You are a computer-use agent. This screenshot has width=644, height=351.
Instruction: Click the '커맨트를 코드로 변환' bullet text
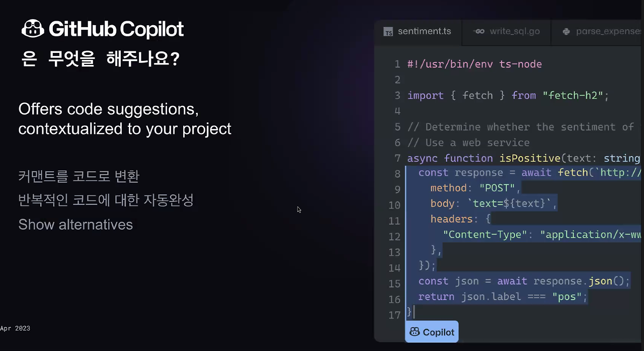78,176
